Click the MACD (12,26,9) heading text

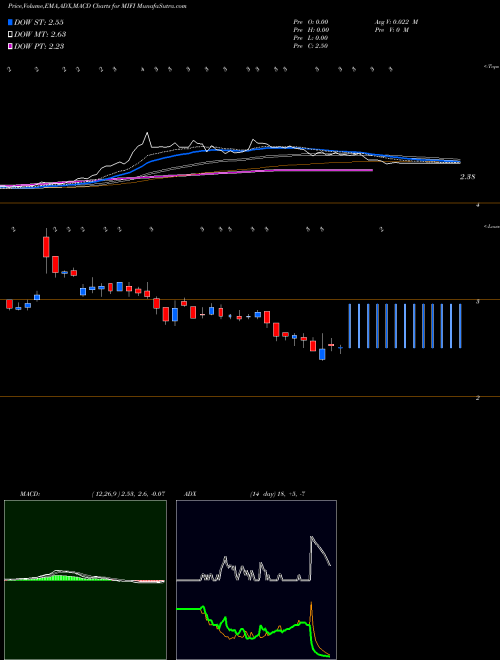click(92, 493)
